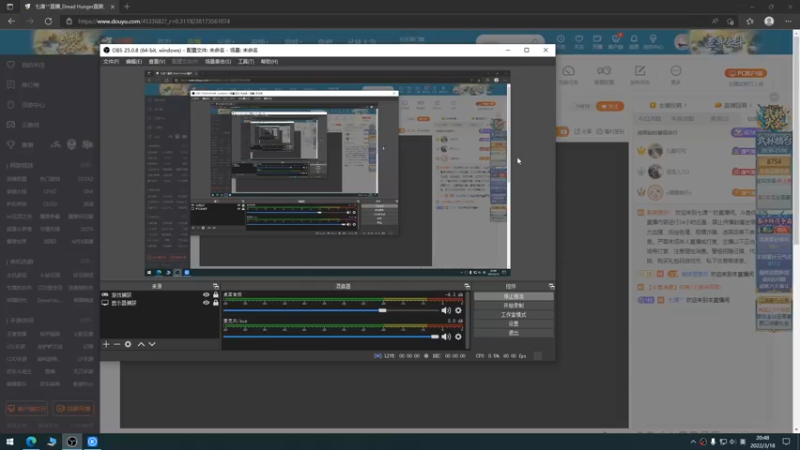Toggle visibility of the display capture source
The height and width of the screenshot is (450, 800).
click(206, 303)
